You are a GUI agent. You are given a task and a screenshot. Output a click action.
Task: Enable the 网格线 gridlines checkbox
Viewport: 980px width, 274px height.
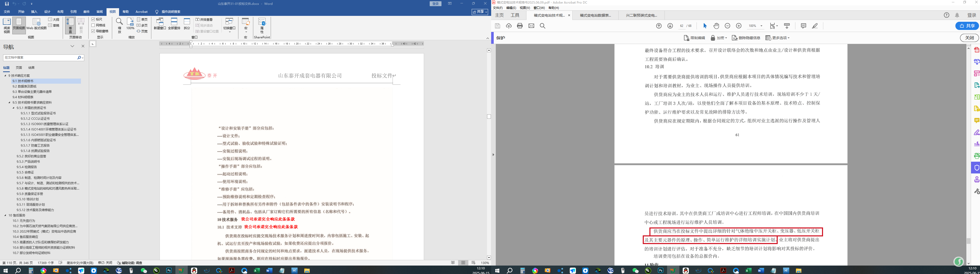tap(93, 25)
